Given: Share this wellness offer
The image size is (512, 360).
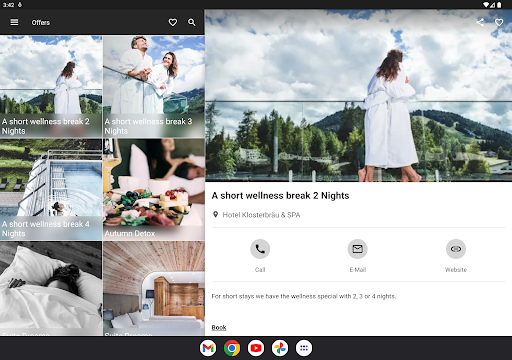Looking at the screenshot, I should click(x=480, y=22).
